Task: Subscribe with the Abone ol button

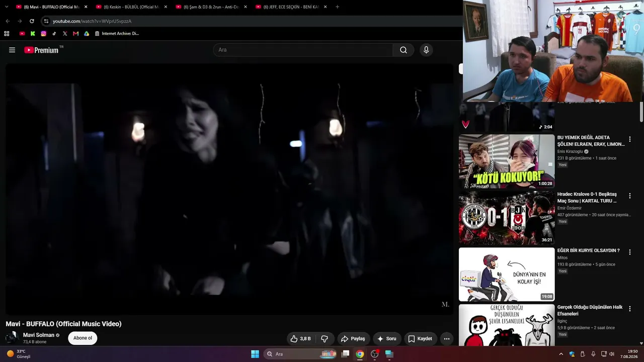Action: coord(83,338)
